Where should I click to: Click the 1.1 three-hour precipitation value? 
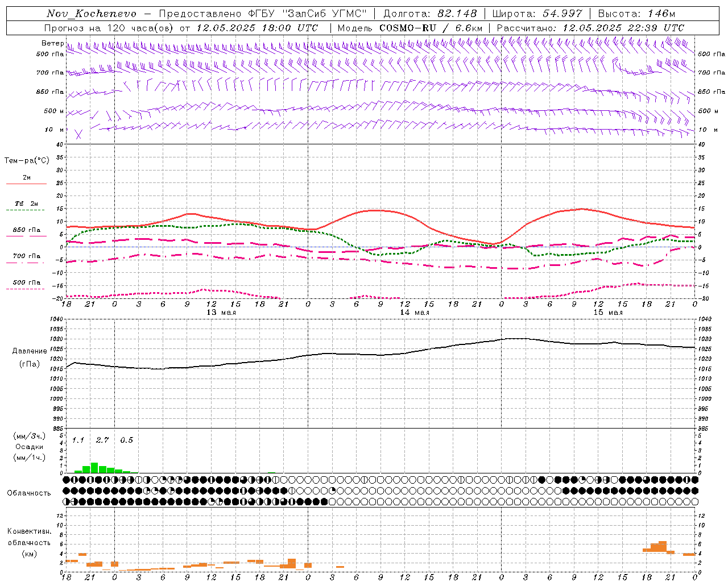pos(78,440)
